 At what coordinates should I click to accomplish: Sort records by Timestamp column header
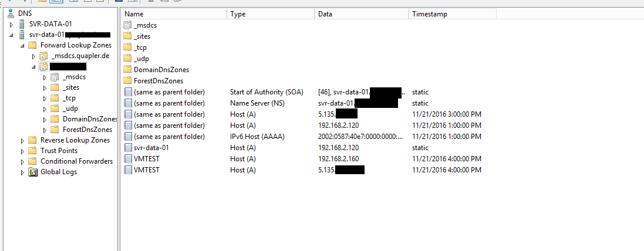453,14
